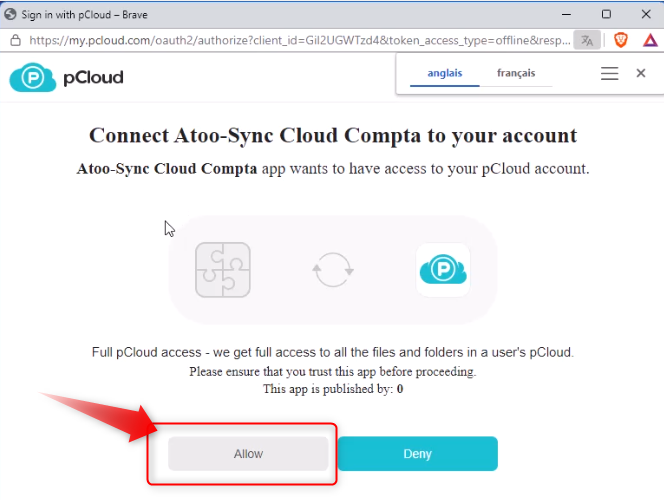Switch to the français tab
Image resolution: width=664 pixels, height=500 pixels.
516,73
